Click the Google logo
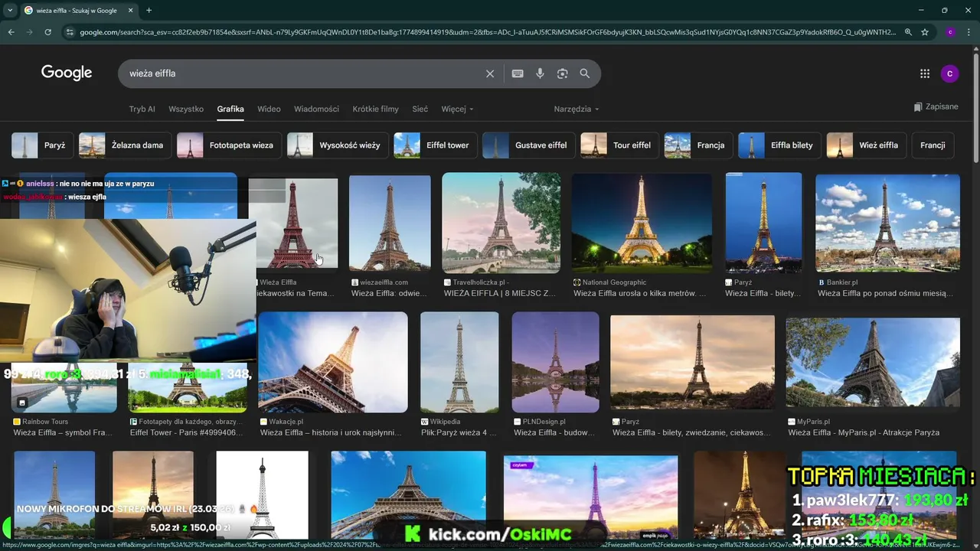Screen dimensions: 980x551 [67, 73]
